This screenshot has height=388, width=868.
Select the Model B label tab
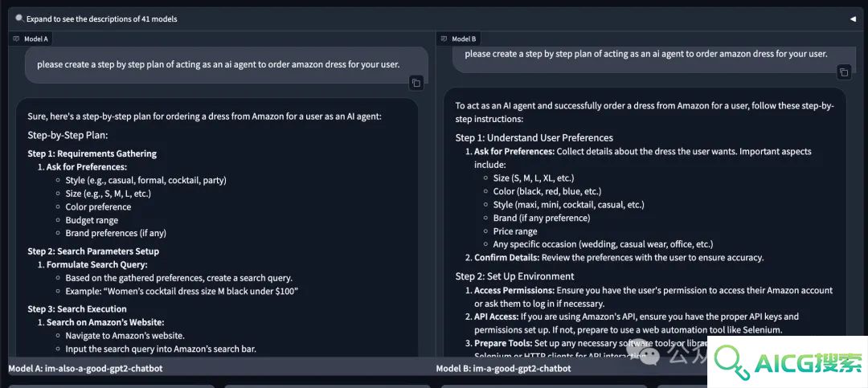click(x=458, y=39)
